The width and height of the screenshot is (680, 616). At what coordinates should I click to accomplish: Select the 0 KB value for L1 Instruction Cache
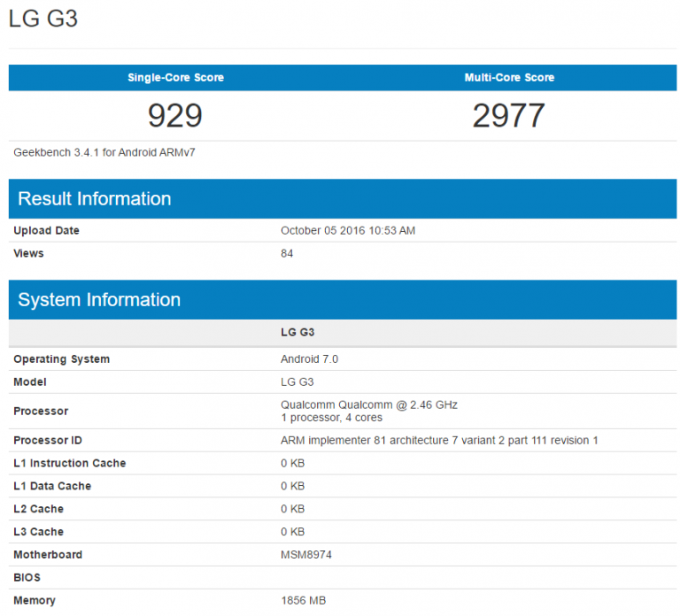tap(293, 464)
